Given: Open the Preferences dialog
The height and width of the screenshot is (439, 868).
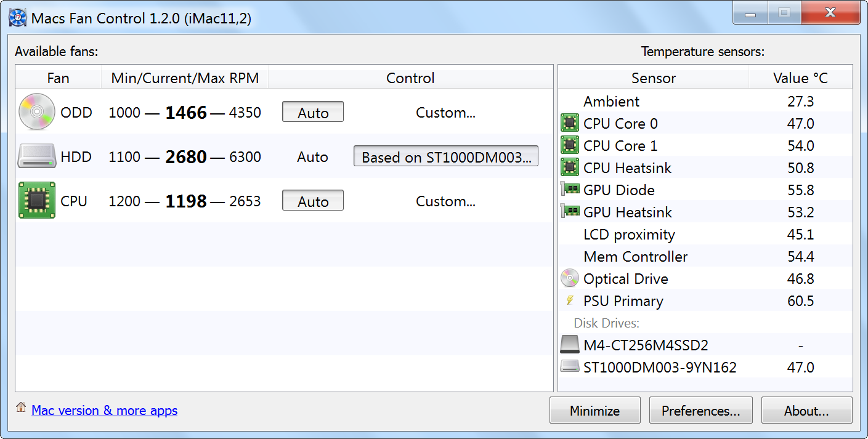Looking at the screenshot, I should click(701, 411).
